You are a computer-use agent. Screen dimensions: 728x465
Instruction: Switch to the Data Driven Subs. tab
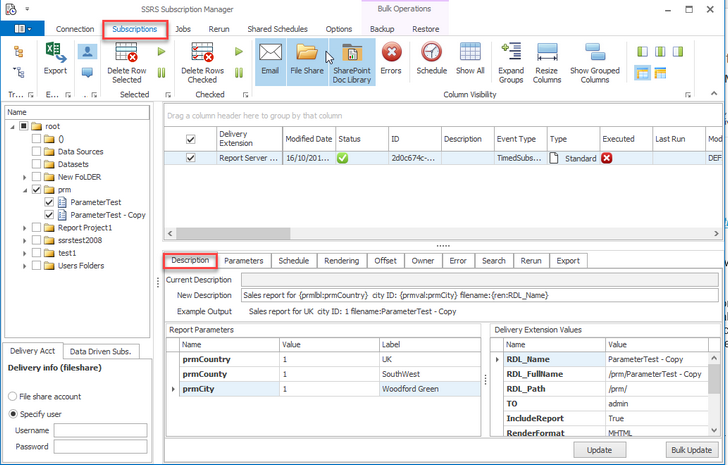tap(100, 351)
